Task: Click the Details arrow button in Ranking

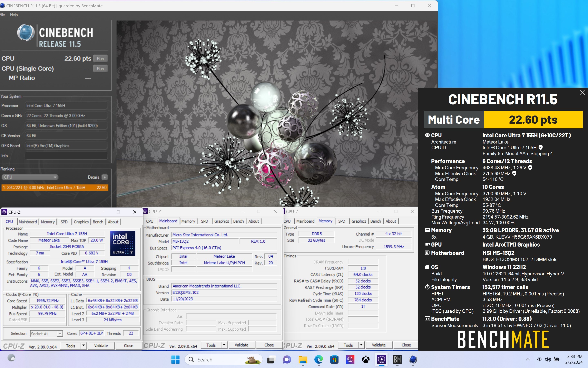Action: point(105,177)
